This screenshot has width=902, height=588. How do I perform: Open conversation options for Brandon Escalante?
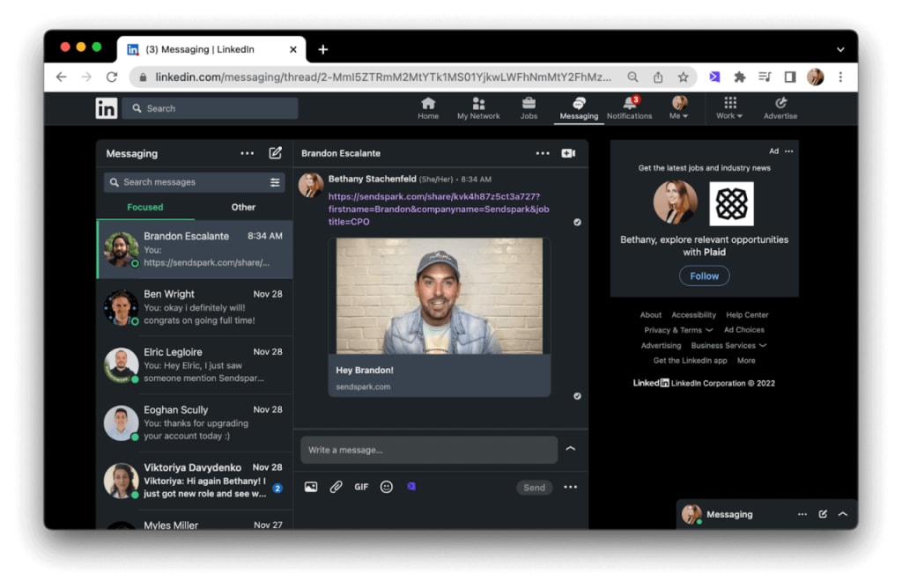click(543, 153)
